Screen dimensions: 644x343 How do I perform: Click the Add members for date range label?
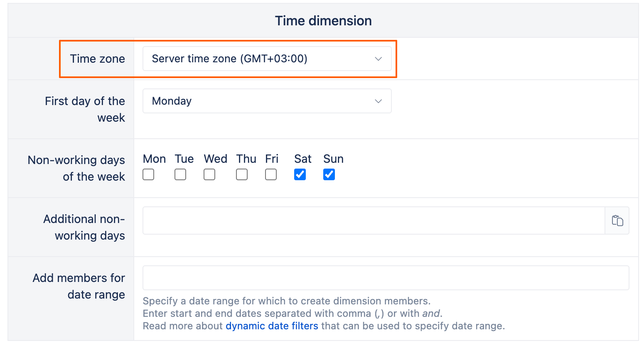(79, 286)
